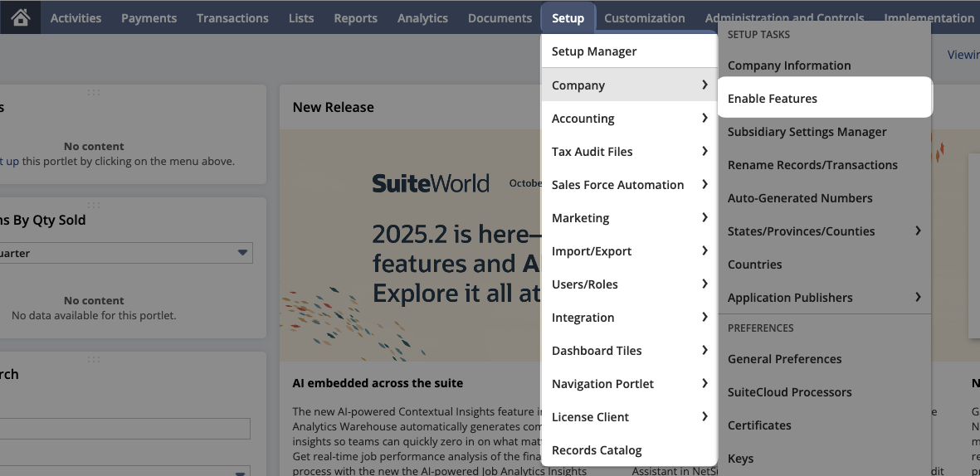Viewport: 980px width, 476px height.
Task: Open Rename Records/Transactions
Action: [x=824, y=164]
